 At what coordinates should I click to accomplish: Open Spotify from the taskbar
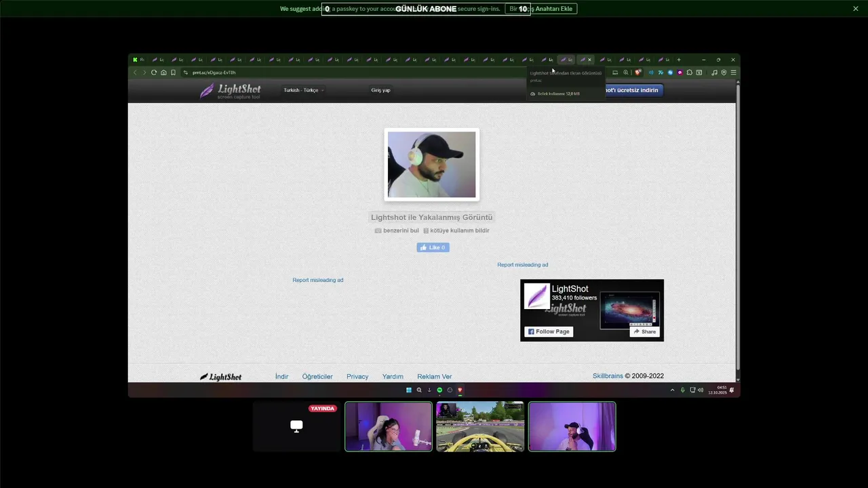pos(439,390)
